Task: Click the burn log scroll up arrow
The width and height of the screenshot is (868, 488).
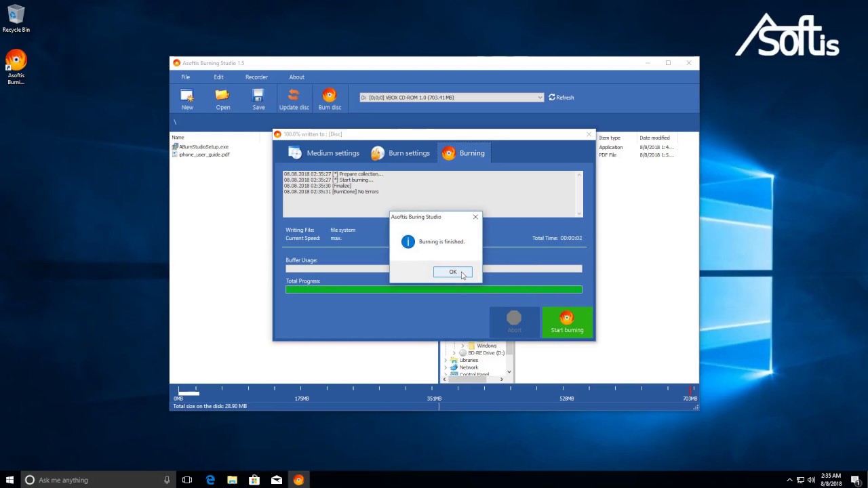Action: click(x=579, y=175)
